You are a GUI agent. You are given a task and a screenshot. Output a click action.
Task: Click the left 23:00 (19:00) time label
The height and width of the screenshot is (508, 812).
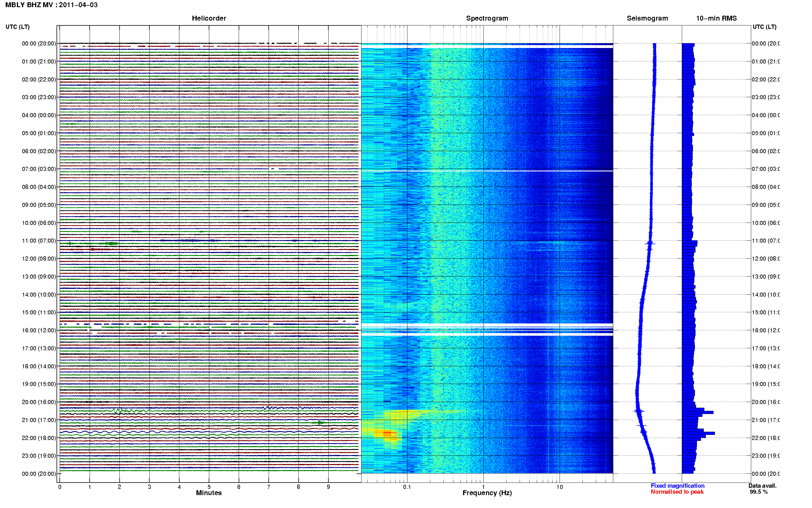point(39,456)
